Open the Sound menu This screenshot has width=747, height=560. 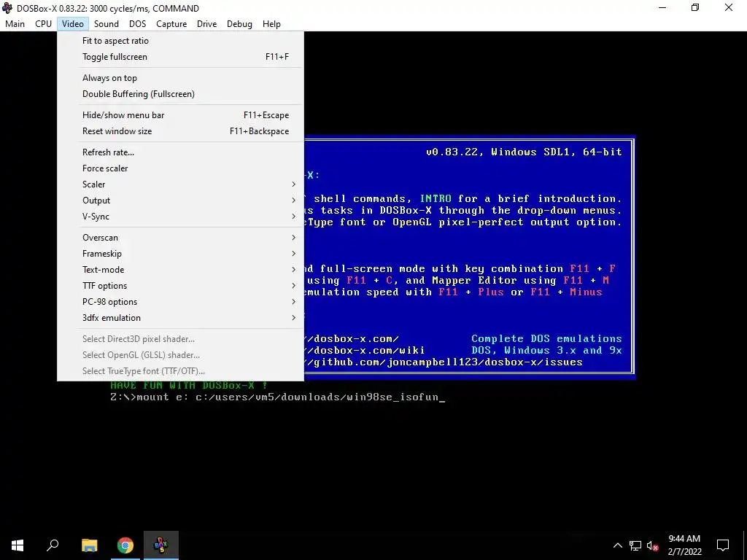coord(107,24)
